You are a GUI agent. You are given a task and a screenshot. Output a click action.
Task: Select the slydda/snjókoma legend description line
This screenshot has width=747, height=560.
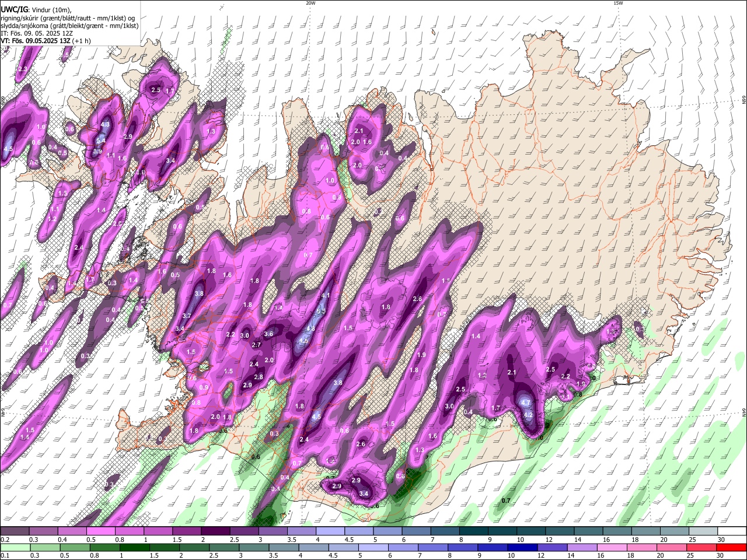click(x=69, y=26)
